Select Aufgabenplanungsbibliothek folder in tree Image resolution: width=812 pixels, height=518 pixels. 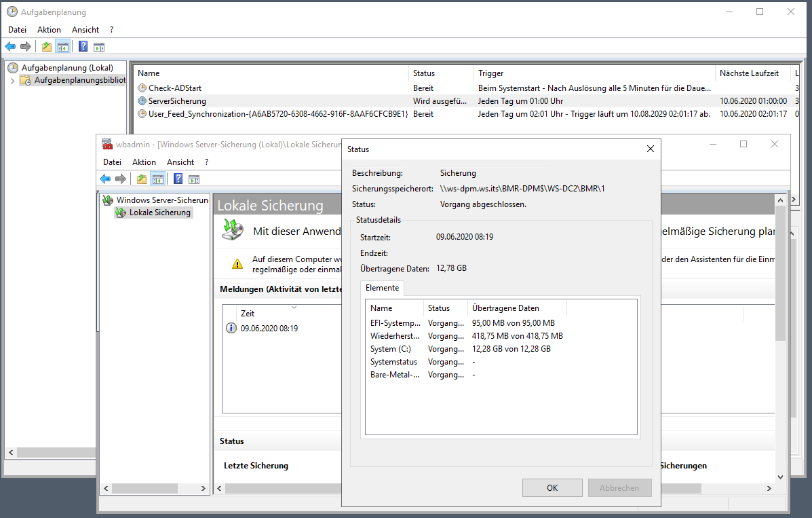pyautogui.click(x=80, y=80)
